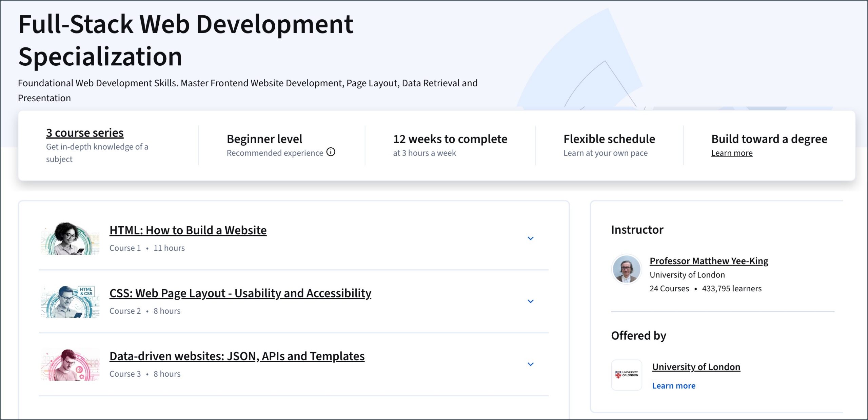This screenshot has width=868, height=420.
Task: Click the Beginner level heading
Action: tap(264, 139)
